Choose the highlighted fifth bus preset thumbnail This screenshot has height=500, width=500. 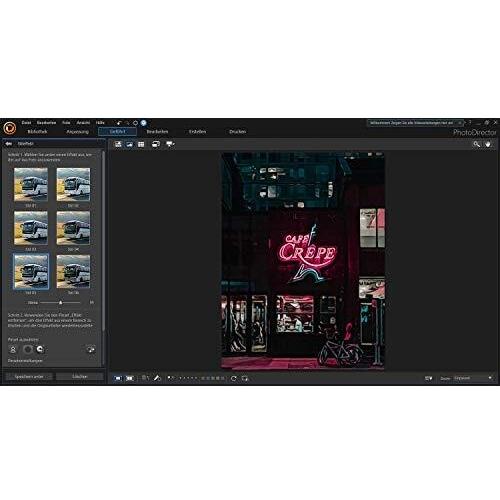click(31, 271)
